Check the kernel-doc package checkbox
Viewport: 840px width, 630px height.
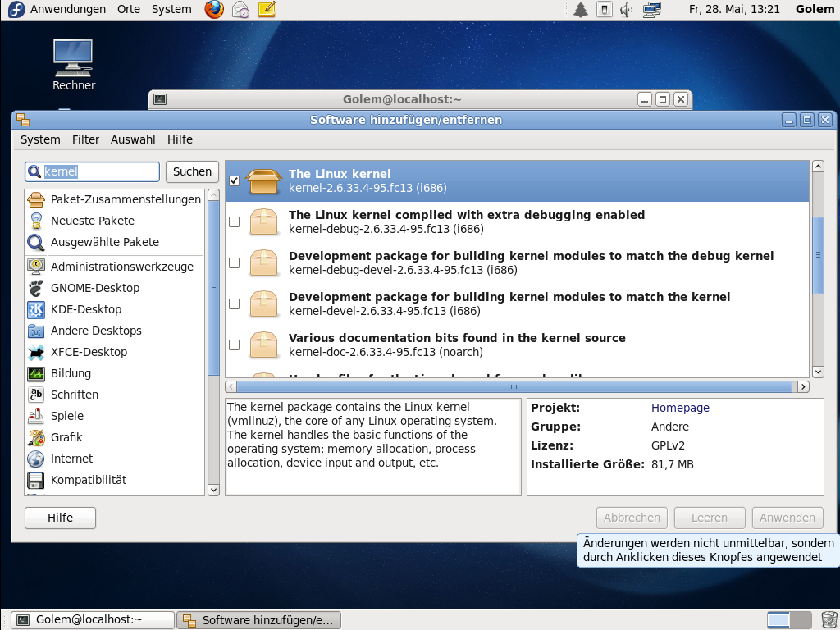tap(234, 345)
